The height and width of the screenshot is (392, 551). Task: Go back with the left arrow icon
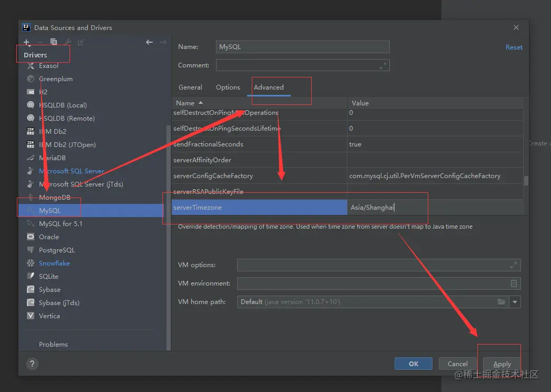point(150,42)
